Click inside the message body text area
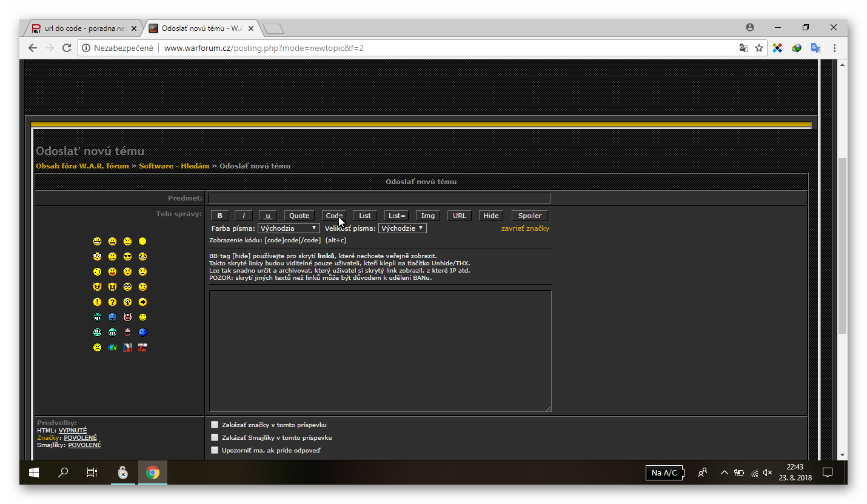Screen dimensions: 867x504 pyautogui.click(x=380, y=351)
